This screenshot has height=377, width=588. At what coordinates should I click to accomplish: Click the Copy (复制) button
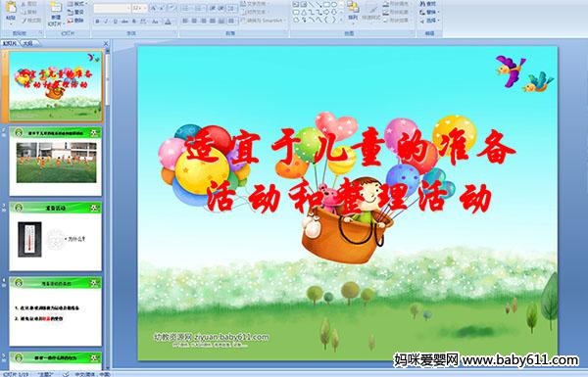point(29,13)
